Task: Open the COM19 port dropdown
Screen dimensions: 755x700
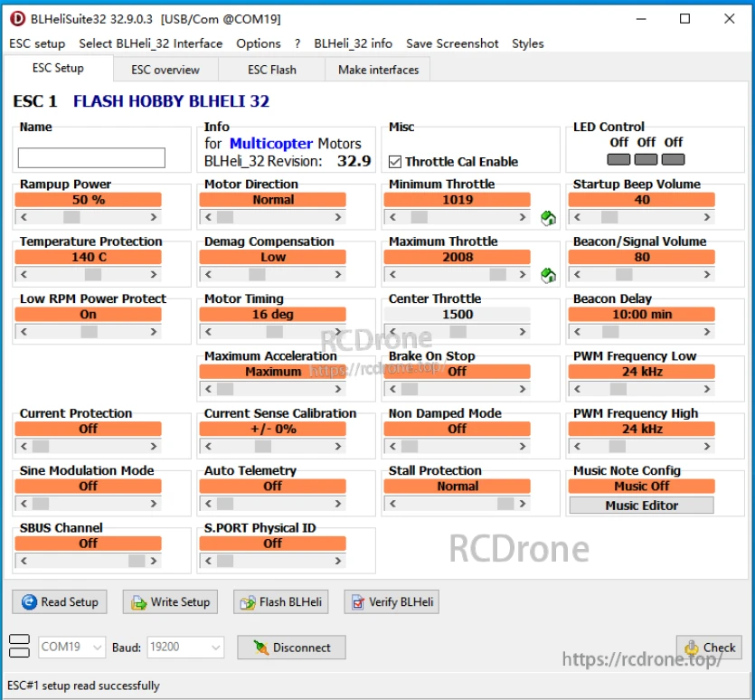Action: [71, 647]
